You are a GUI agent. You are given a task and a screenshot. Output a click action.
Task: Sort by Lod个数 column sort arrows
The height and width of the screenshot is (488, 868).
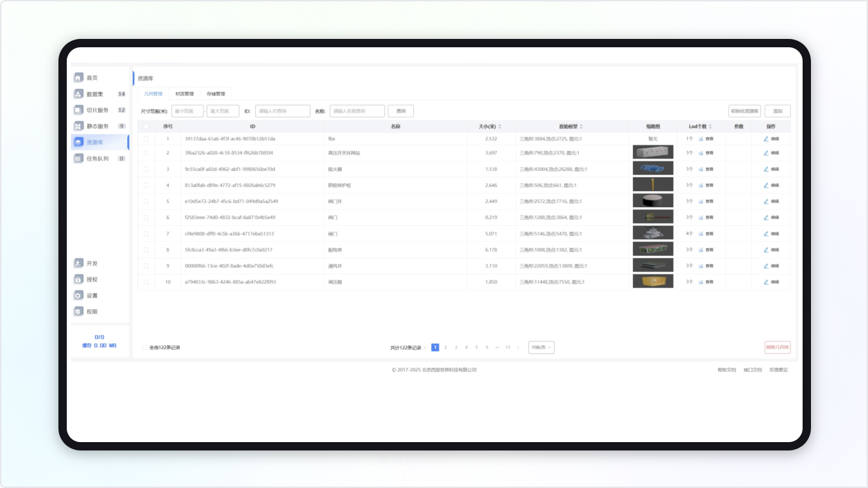(x=711, y=127)
